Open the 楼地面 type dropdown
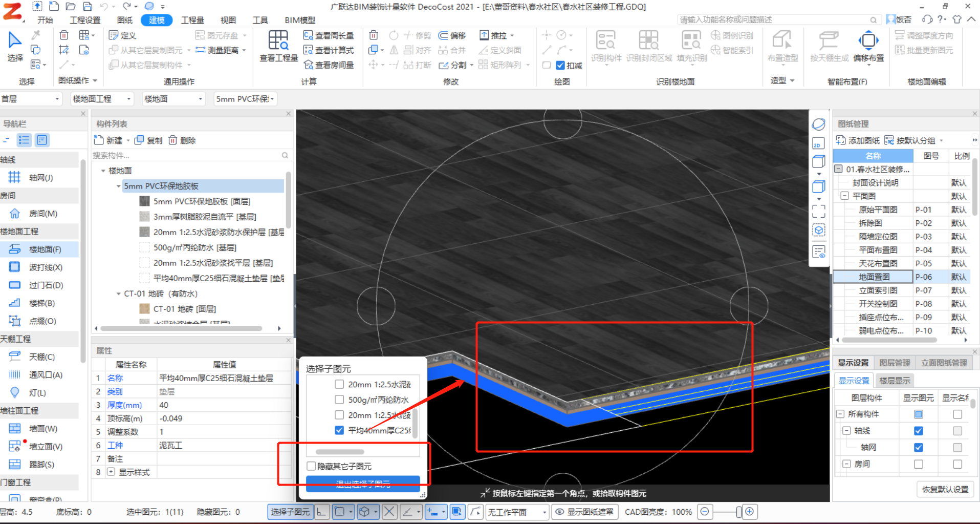Screen dimensions: 980x524 click(173, 99)
